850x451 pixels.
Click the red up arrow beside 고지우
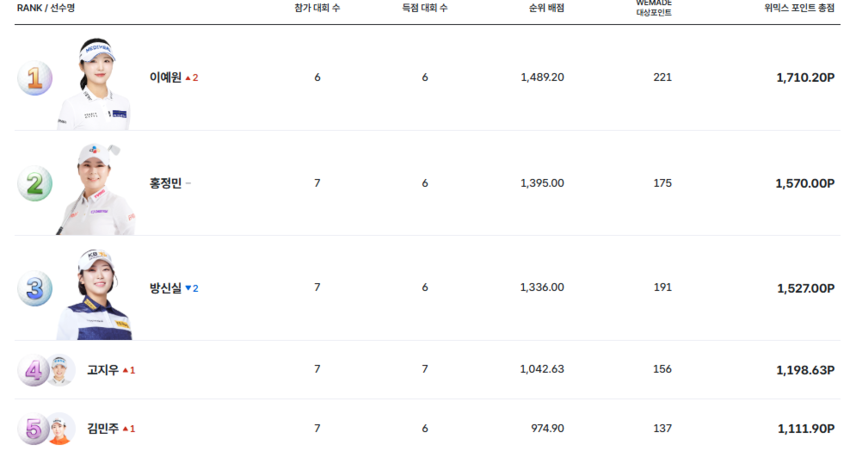(125, 370)
